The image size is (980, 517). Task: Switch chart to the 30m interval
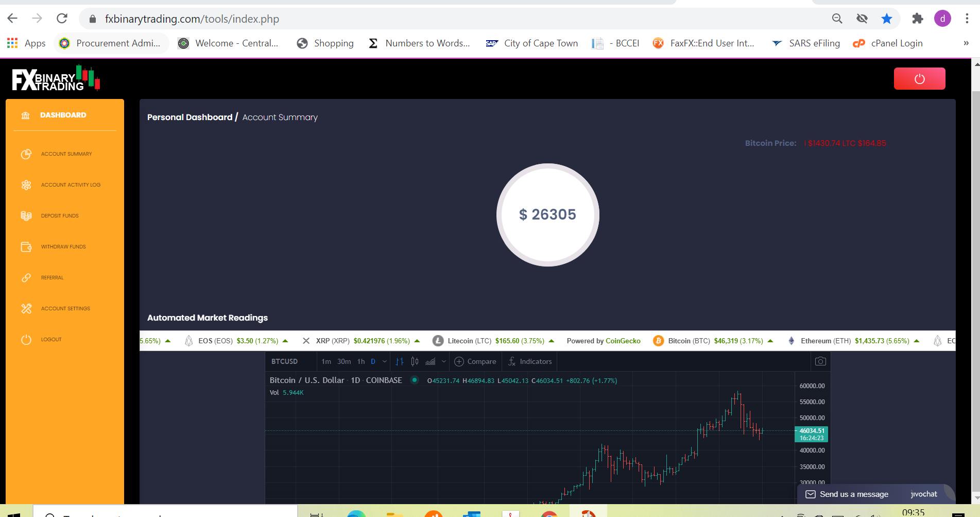pos(344,361)
